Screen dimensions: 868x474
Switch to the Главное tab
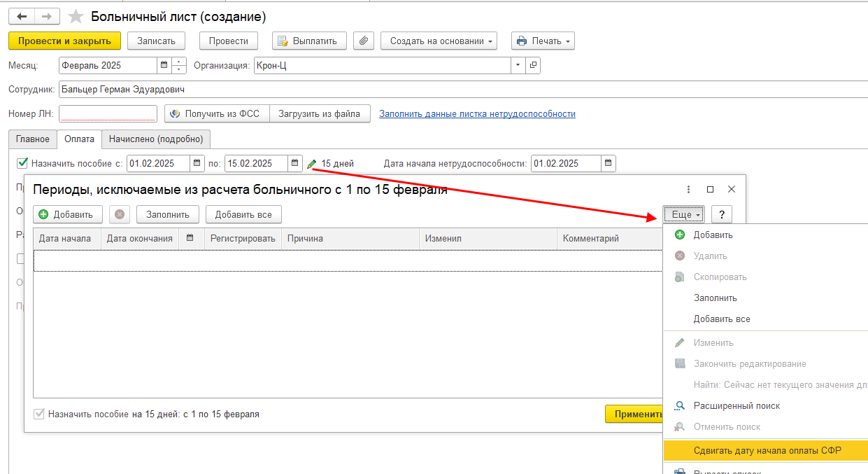[33, 139]
